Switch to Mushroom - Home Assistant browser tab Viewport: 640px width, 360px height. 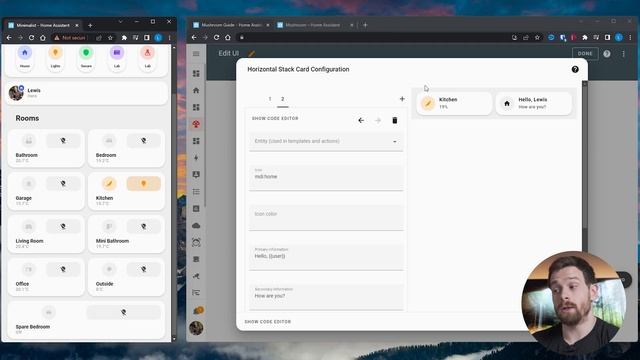(315, 25)
